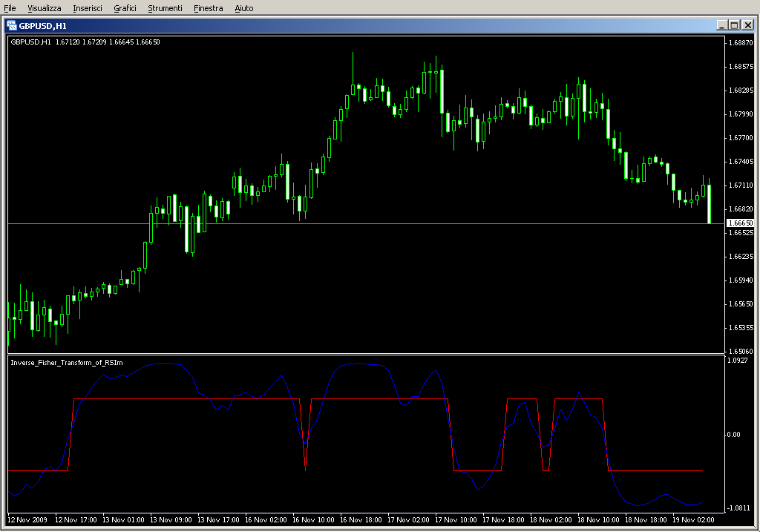760x532 pixels.
Task: Open the Aiuto menu
Action: point(243,8)
